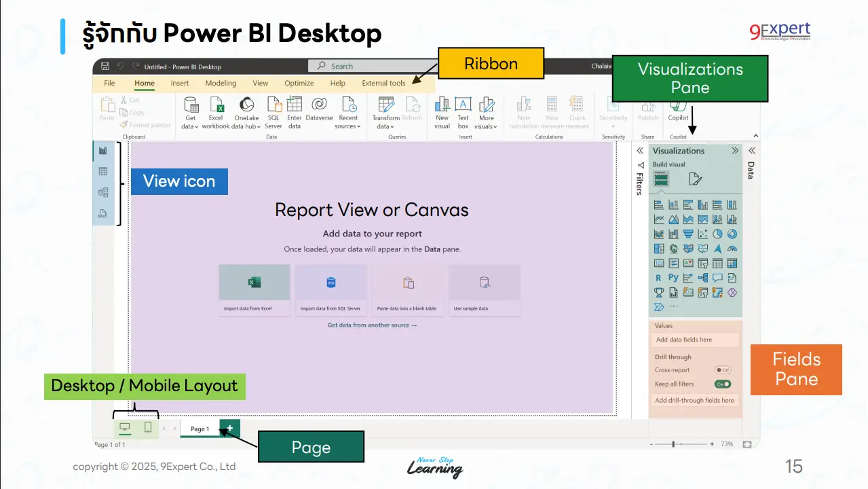Image resolution: width=868 pixels, height=489 pixels.
Task: Select the Treemap visual
Action: click(659, 249)
